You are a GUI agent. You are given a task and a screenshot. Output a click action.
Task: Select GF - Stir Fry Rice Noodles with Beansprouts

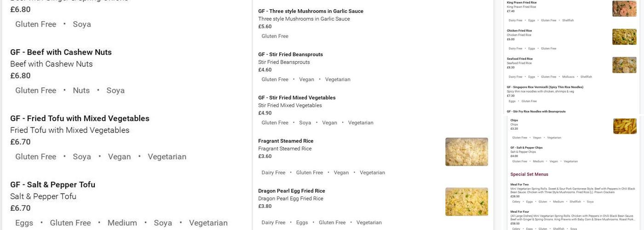point(536,111)
